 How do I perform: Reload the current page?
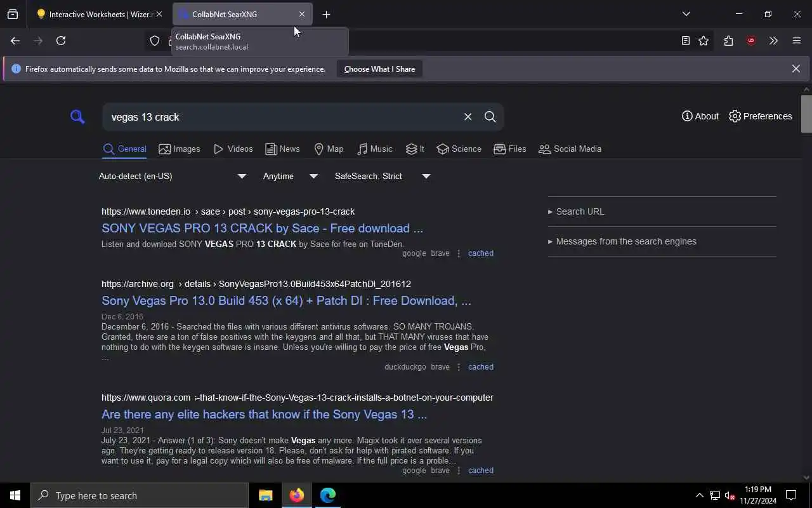[61, 41]
